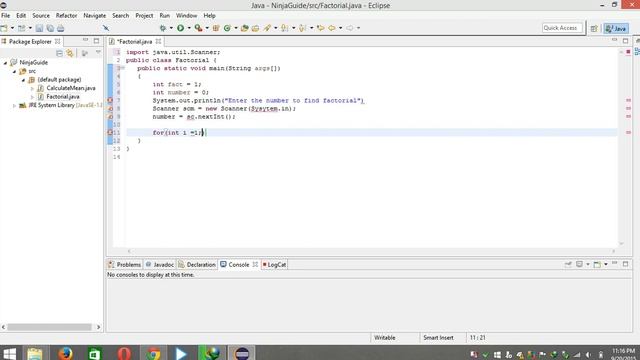Open the Window menu

[187, 16]
